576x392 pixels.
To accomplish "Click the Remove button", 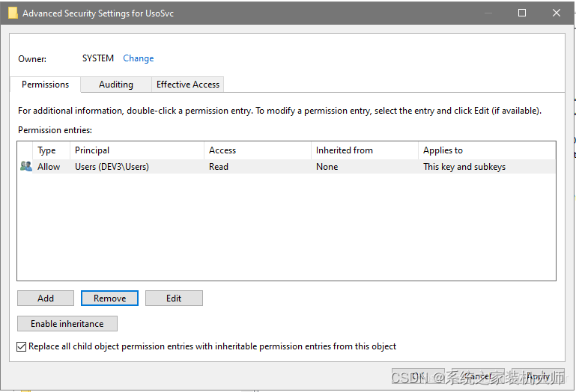I will pos(109,298).
